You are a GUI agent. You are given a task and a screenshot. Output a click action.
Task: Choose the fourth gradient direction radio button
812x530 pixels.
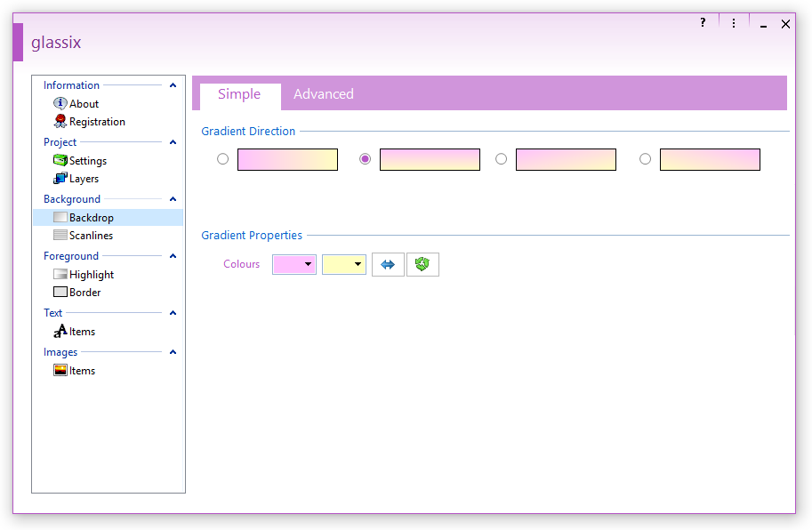click(646, 159)
